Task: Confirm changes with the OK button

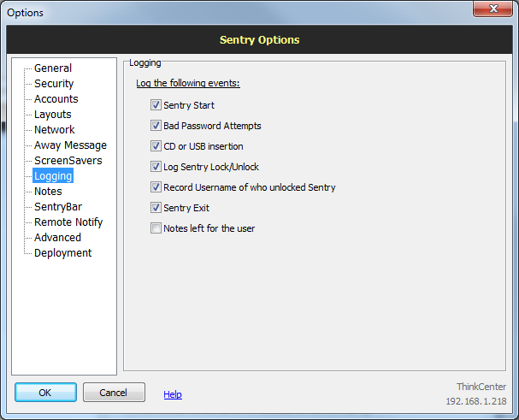Action: 45,393
